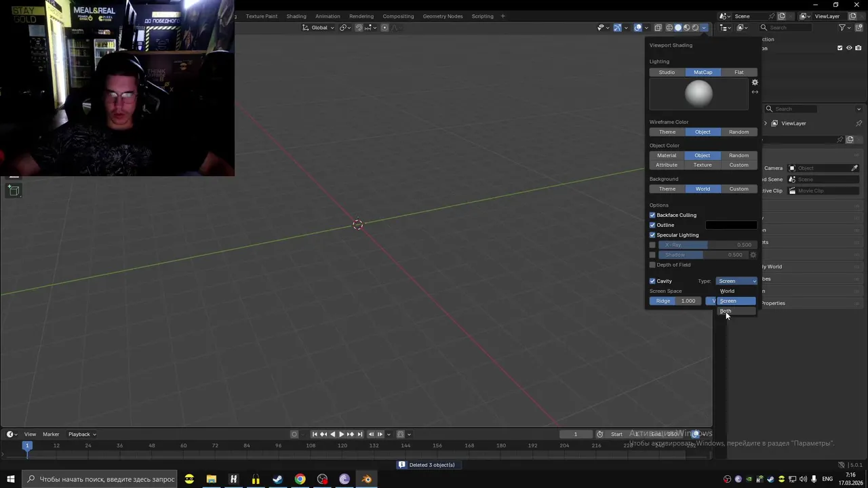Toggle viewport gizmos icon
This screenshot has width=868, height=488.
(618, 28)
